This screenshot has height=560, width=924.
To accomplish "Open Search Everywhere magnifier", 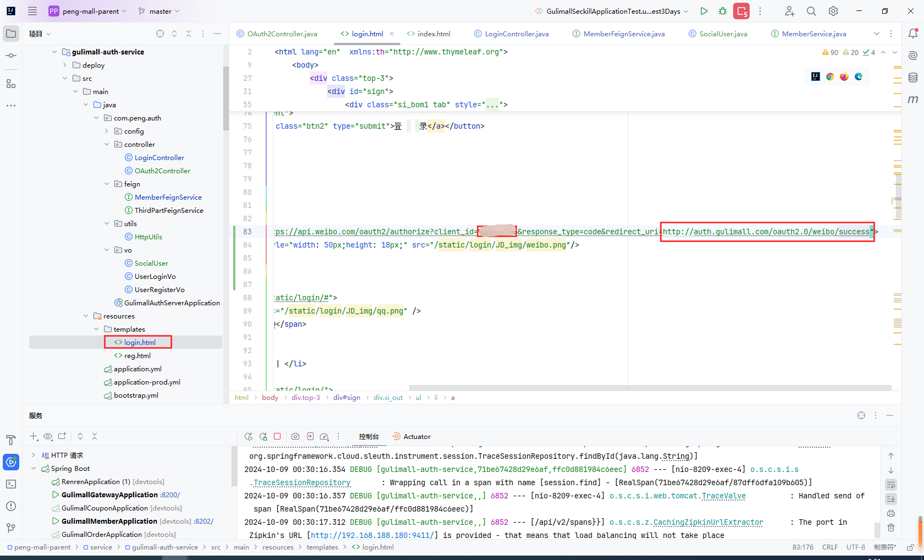I will point(811,11).
